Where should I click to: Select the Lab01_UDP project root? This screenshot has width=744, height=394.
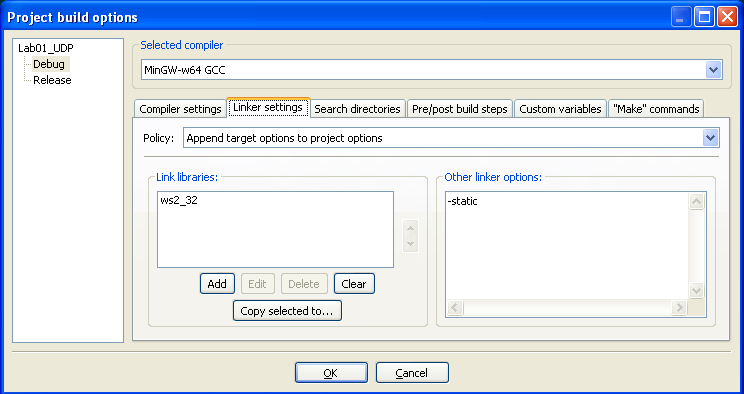(x=46, y=48)
